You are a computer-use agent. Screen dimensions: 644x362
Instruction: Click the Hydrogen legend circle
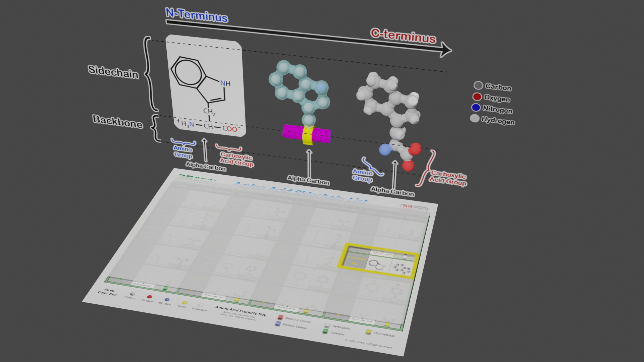click(x=474, y=118)
